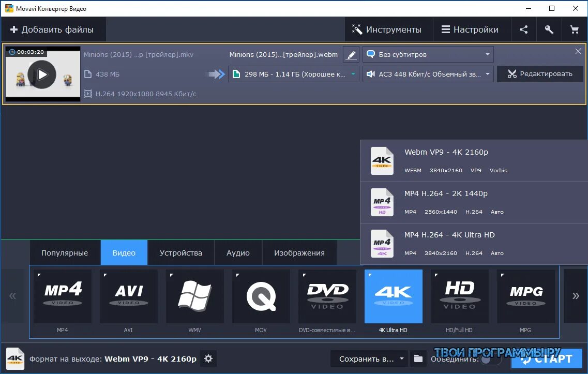This screenshot has width=588, height=374.
Task: Maximize the Movavi window
Action: tap(552, 8)
